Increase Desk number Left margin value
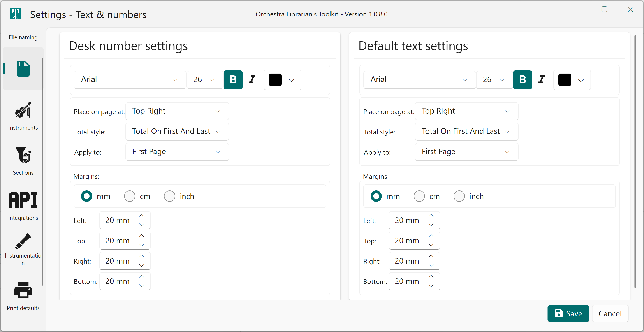Screen dimensions: 644x332 141,216
